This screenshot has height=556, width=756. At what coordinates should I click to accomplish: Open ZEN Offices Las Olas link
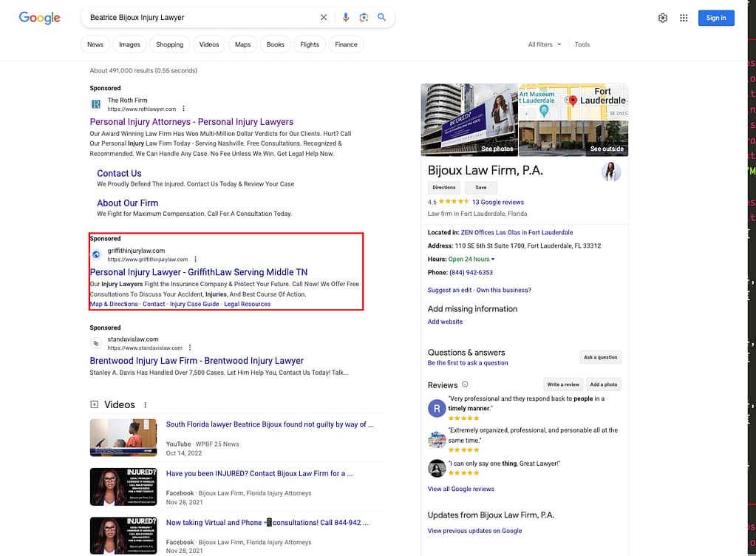coord(517,232)
